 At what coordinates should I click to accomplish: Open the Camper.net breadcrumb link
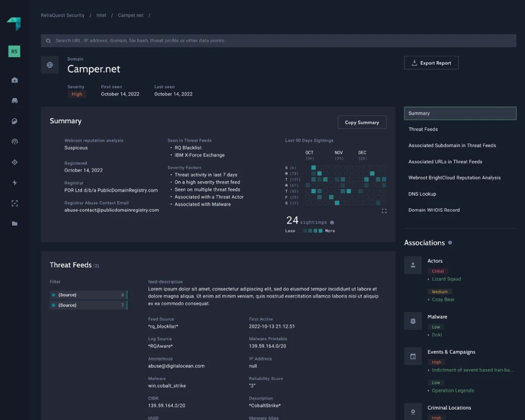coord(131,15)
